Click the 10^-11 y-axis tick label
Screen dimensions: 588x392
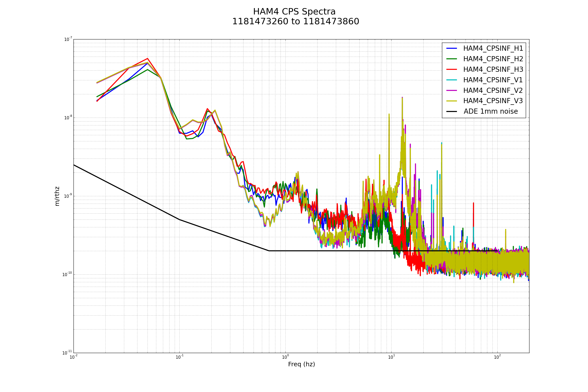point(67,353)
